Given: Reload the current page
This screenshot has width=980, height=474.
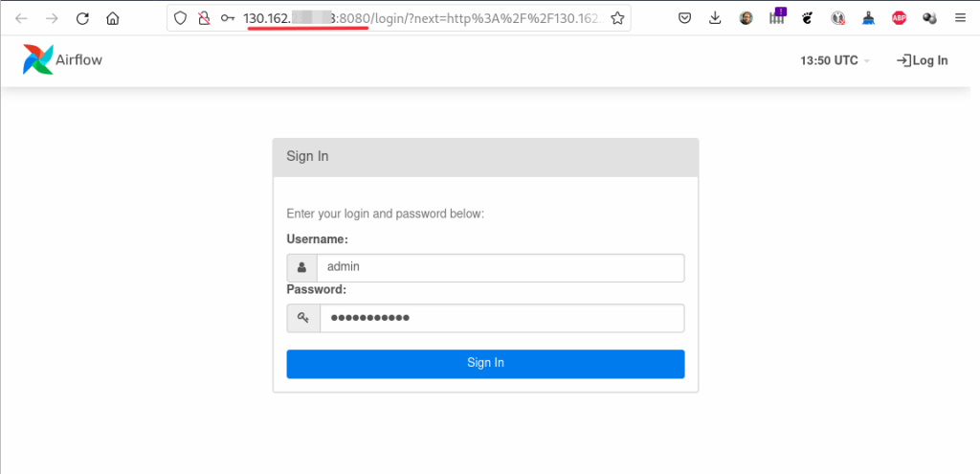Looking at the screenshot, I should (x=82, y=18).
